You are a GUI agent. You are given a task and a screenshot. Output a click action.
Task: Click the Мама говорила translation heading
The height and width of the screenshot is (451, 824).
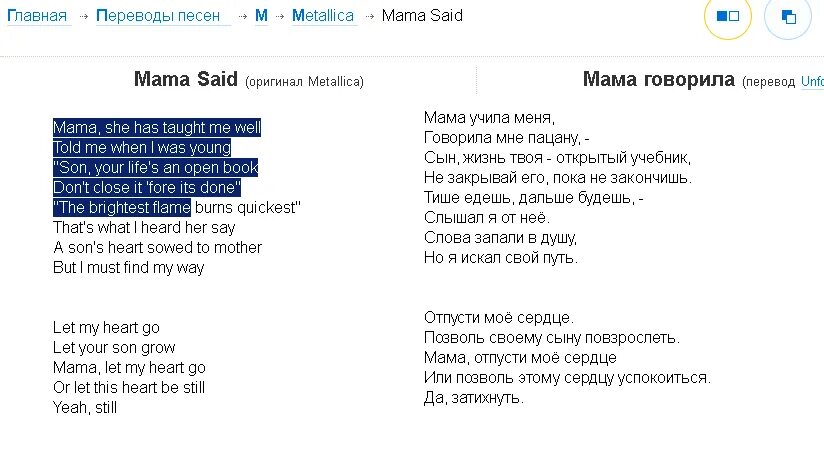[658, 79]
